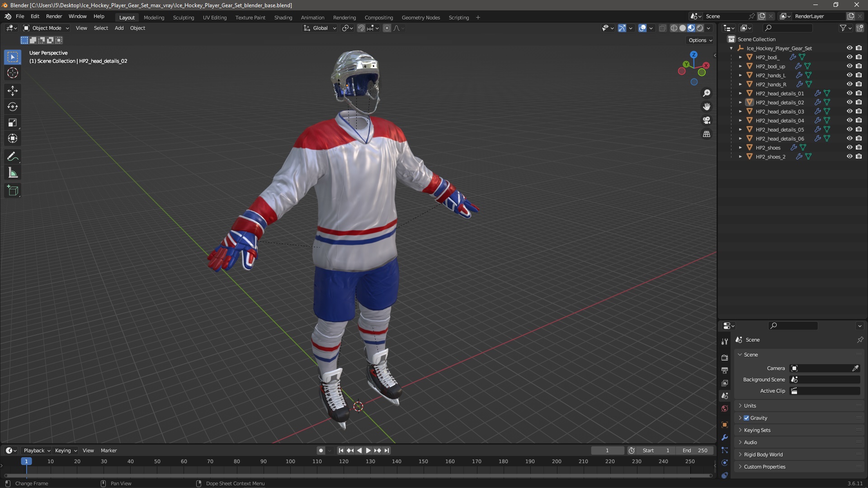This screenshot has height=488, width=868.
Task: Click the viewport zoom magnifier icon
Action: click(707, 93)
